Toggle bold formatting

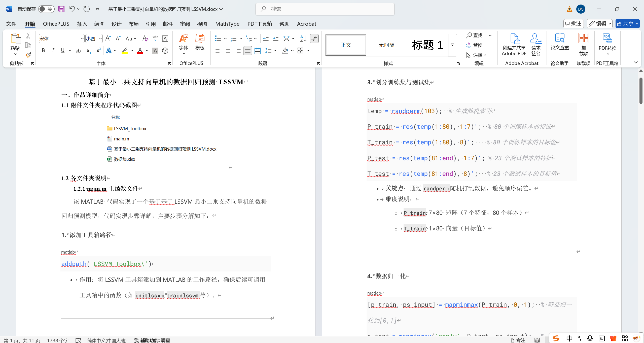(x=43, y=51)
